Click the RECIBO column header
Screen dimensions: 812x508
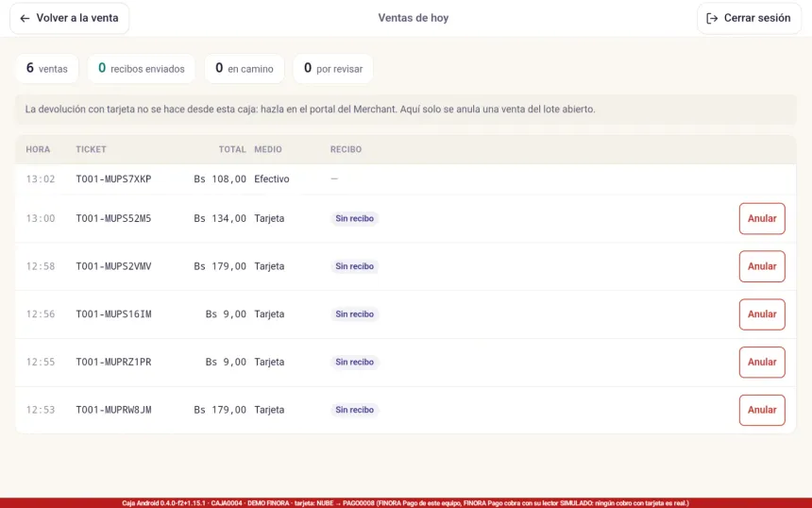[346, 149]
